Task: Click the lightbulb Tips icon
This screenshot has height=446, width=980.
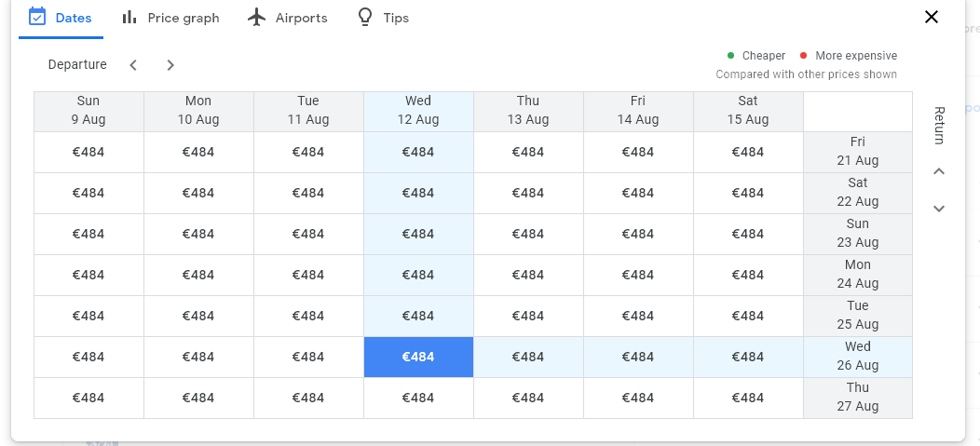Action: [x=365, y=17]
